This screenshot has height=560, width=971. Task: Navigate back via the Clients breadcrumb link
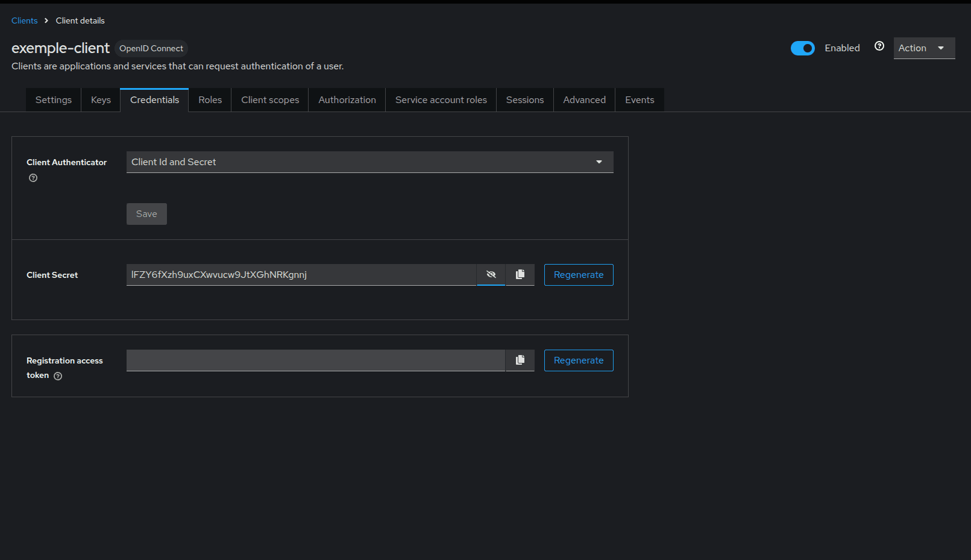(x=24, y=20)
